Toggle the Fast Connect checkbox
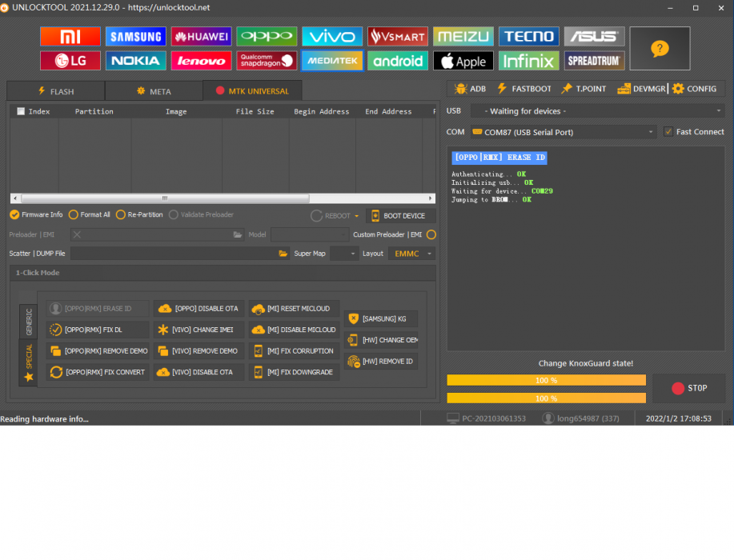Viewport: 734px width, 560px height. [x=668, y=132]
